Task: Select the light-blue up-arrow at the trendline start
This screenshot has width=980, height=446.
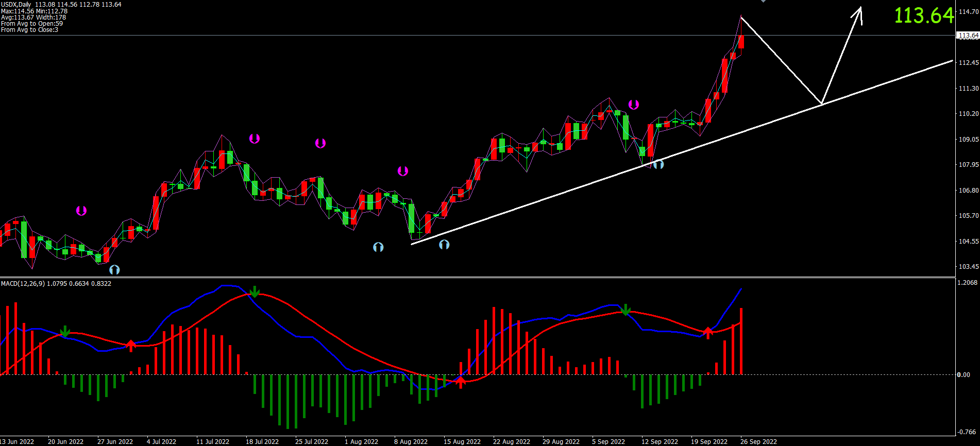Action: pyautogui.click(x=444, y=245)
